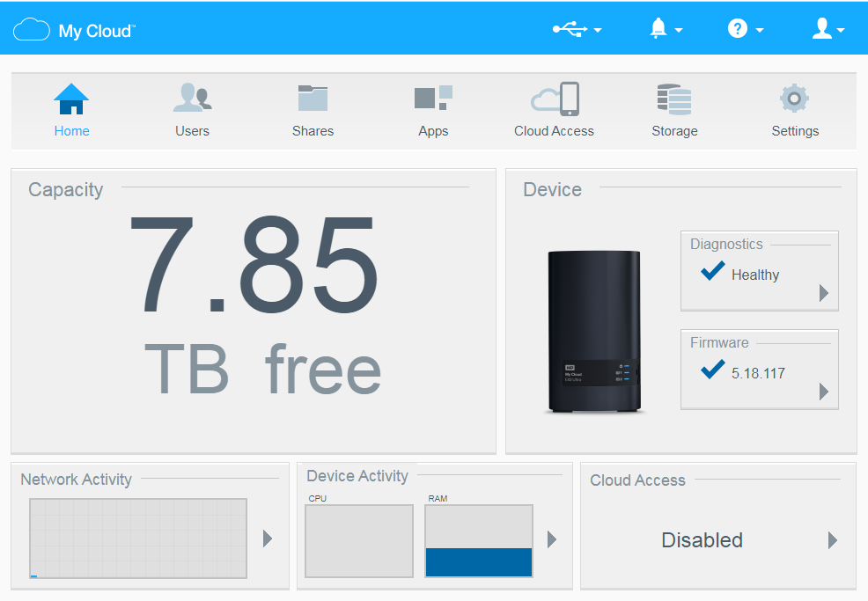Click the Firmware version 5.18.117 text
This screenshot has width=868, height=601.
click(x=757, y=373)
